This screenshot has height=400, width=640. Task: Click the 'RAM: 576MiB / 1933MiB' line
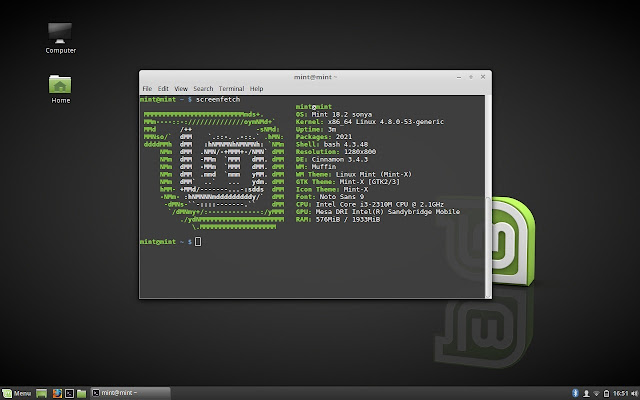(x=338, y=220)
